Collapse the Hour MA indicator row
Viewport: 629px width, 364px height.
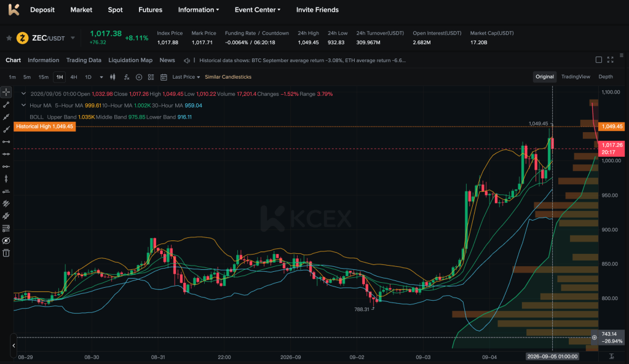click(x=23, y=106)
